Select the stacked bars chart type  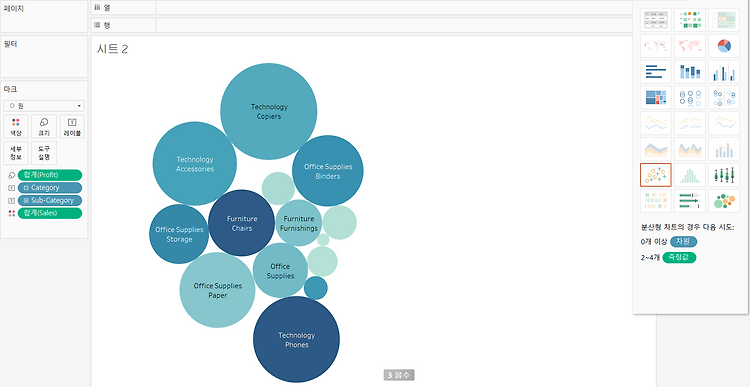pyautogui.click(x=690, y=72)
